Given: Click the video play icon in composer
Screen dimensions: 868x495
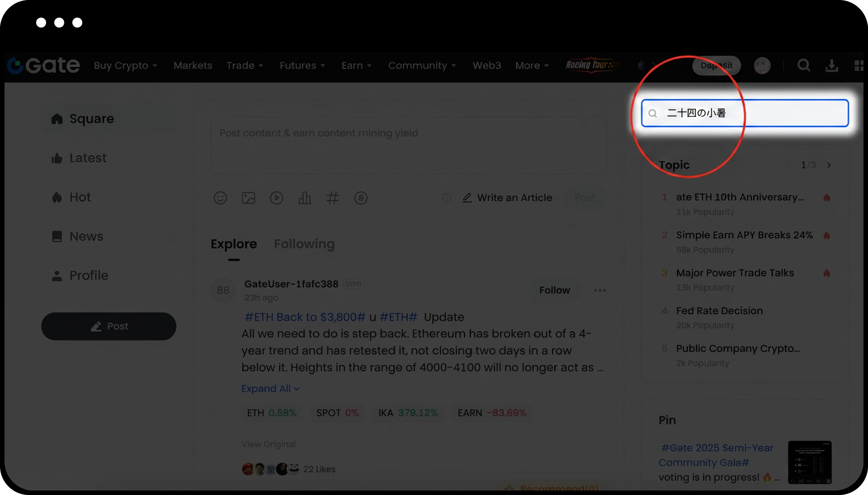Looking at the screenshot, I should pos(276,198).
